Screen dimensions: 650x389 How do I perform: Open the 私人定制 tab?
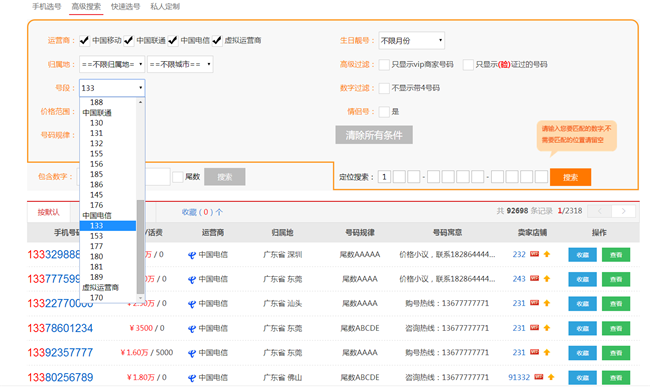click(165, 7)
